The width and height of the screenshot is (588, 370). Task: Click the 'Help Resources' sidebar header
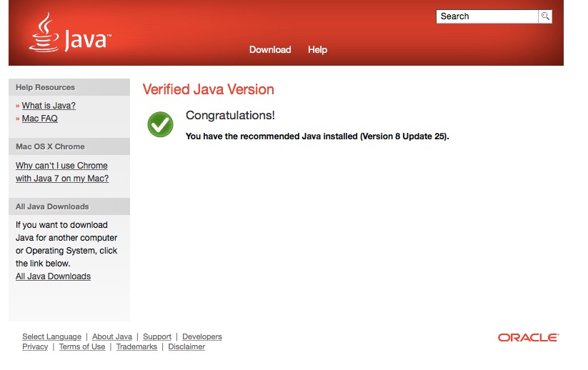[69, 87]
